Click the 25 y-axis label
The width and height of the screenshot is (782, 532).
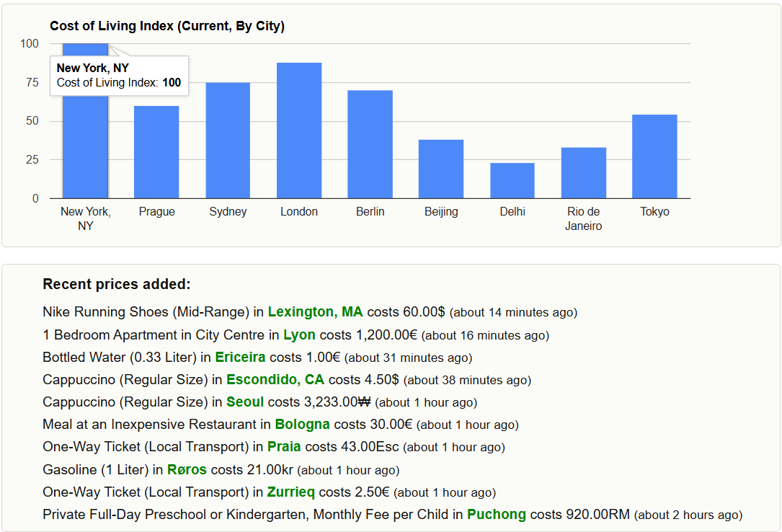(32, 159)
